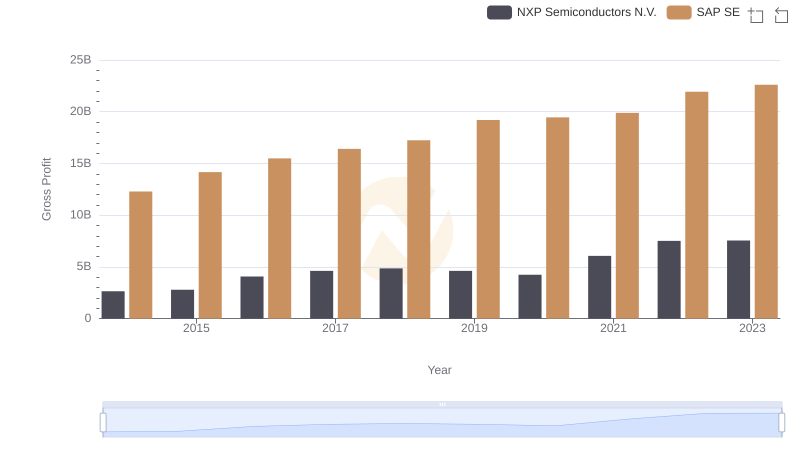Click the x-axis label 2019
The image size is (800, 461).
pyautogui.click(x=474, y=328)
